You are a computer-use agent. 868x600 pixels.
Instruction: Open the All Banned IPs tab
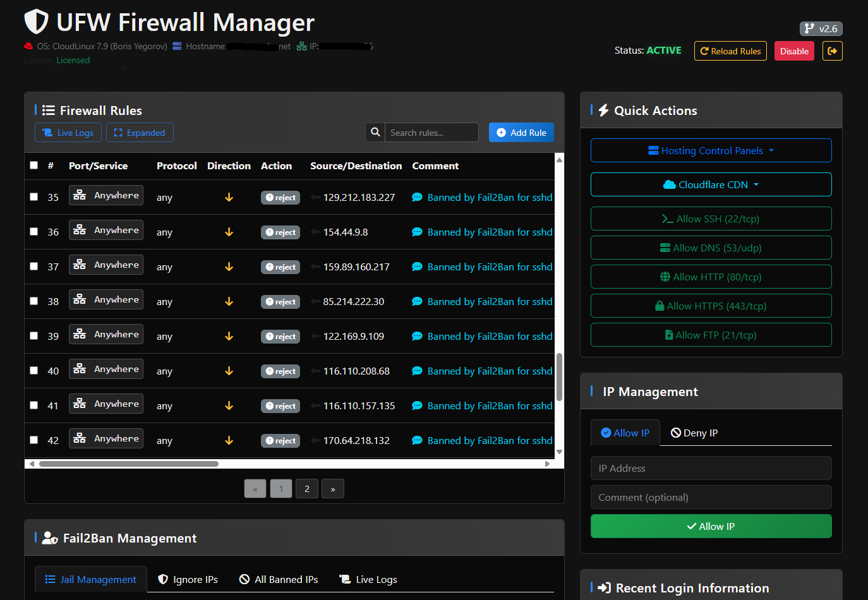tap(279, 579)
